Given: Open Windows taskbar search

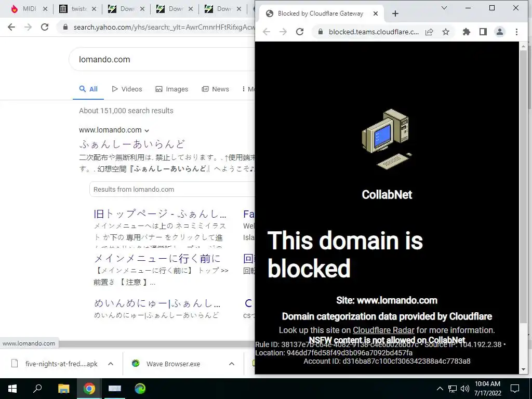Looking at the screenshot, I should [x=37, y=389].
